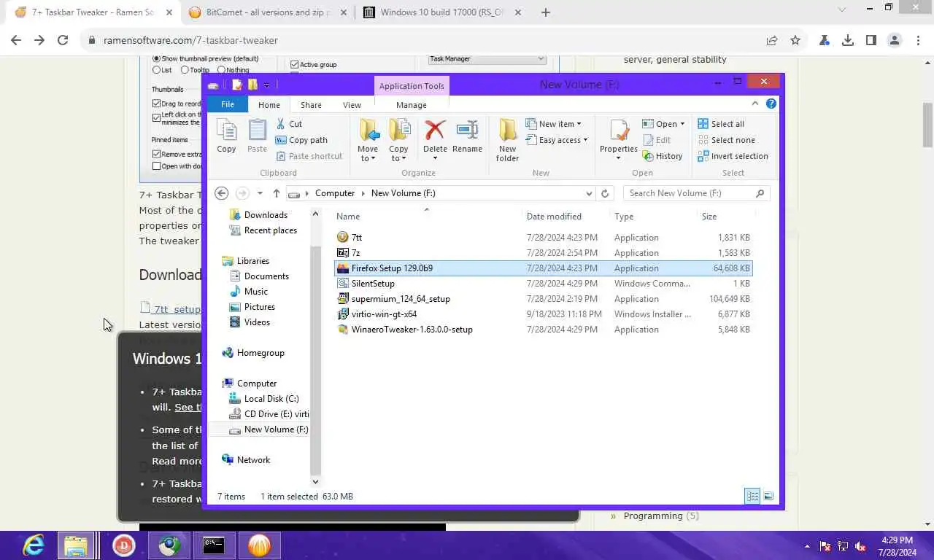Screen dimensions: 934x560
Task: Switch to the Share ribbon tab
Action: click(311, 105)
